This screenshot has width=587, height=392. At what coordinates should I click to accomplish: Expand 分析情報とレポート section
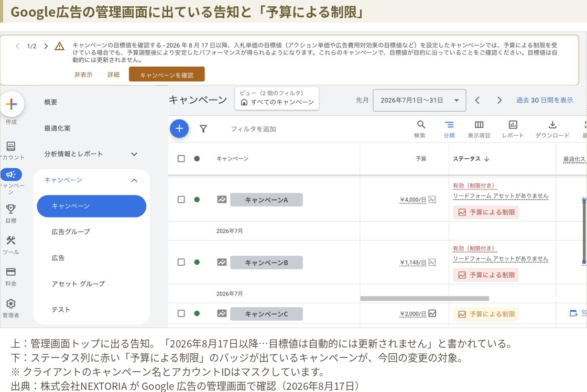pyautogui.click(x=134, y=154)
